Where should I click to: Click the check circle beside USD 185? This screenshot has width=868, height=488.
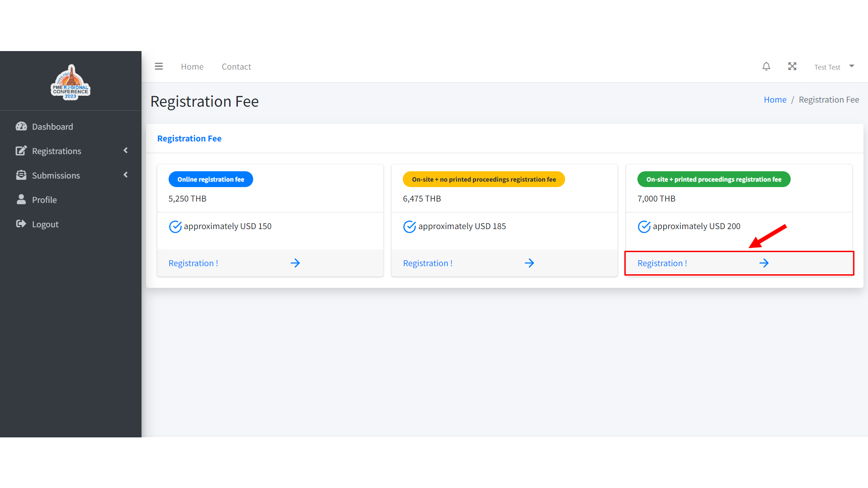click(x=410, y=226)
